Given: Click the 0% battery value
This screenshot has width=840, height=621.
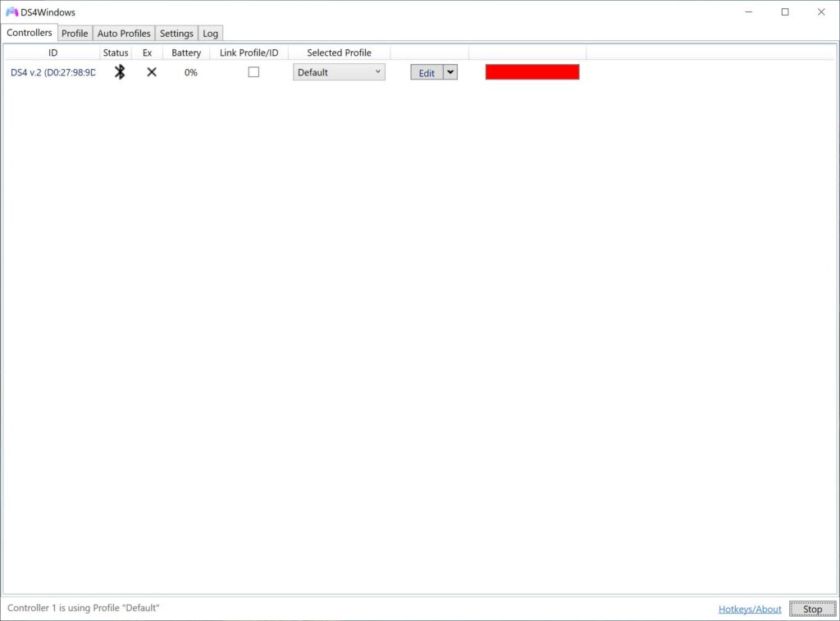Looking at the screenshot, I should click(x=190, y=72).
